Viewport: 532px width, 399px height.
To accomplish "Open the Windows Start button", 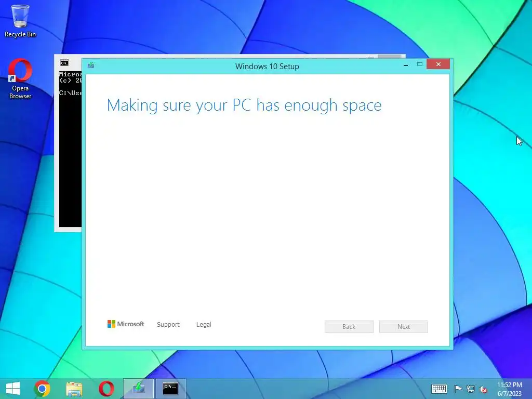I will pos(13,389).
